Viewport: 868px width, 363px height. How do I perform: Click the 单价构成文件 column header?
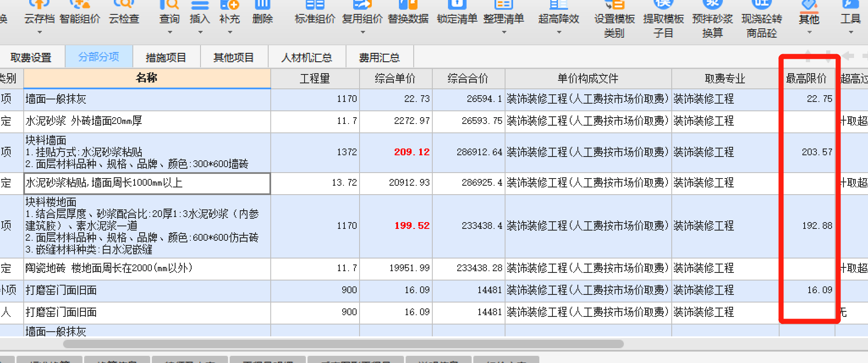[588, 79]
